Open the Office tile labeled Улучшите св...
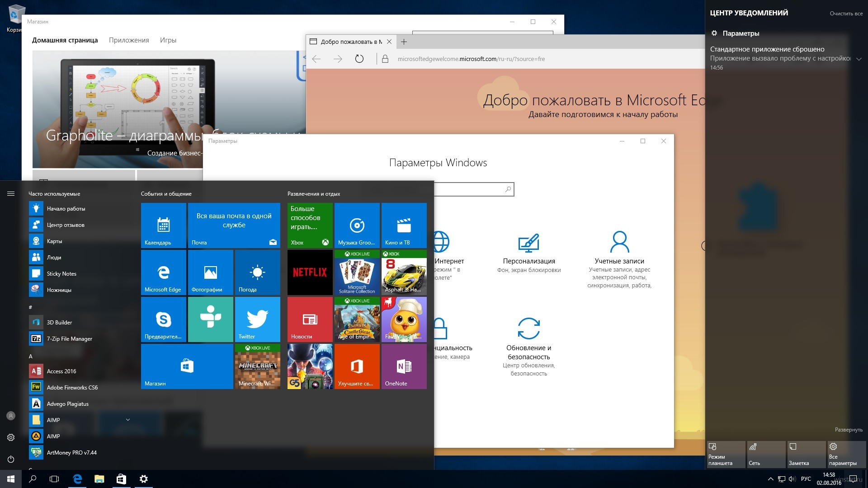 [357, 366]
